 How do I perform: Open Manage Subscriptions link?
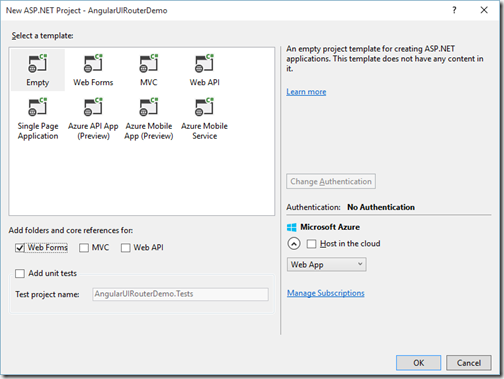326,293
